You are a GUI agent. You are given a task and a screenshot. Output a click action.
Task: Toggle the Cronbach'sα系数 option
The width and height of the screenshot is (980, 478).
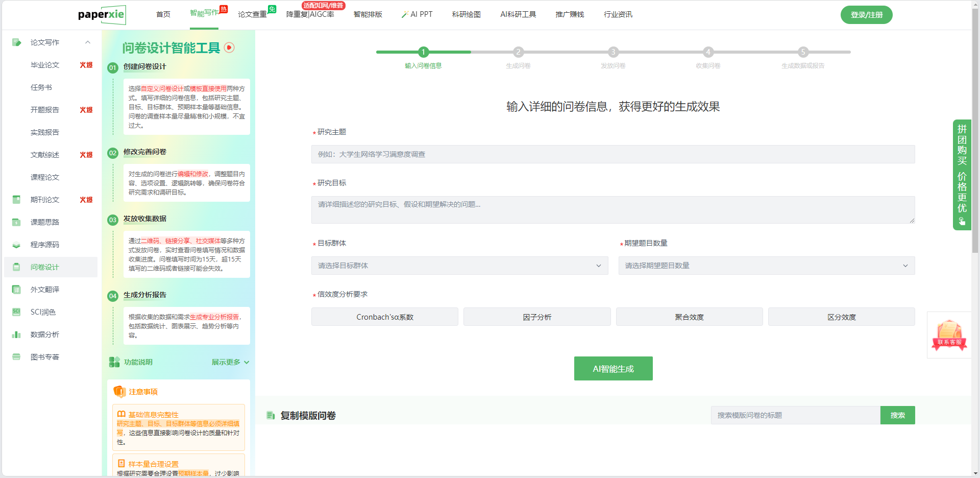tap(384, 317)
